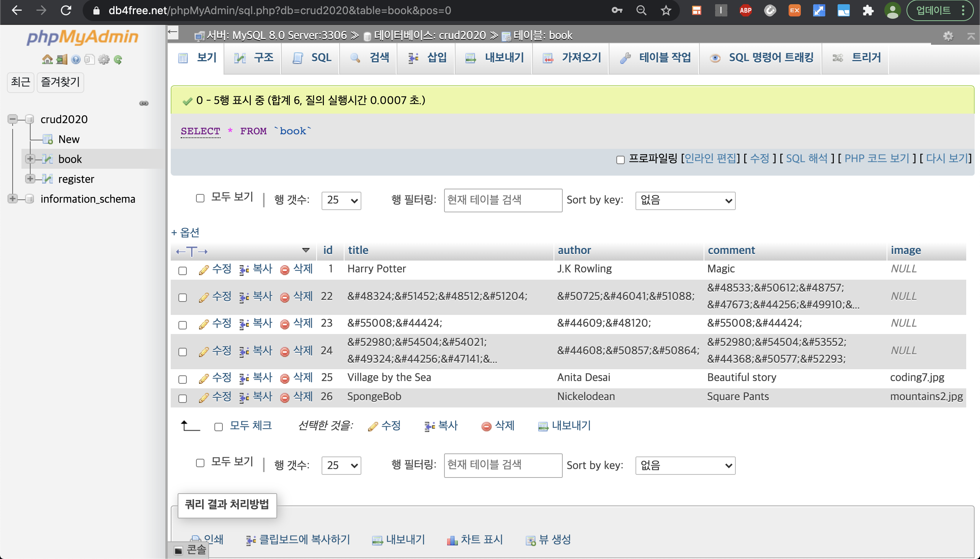The height and width of the screenshot is (559, 980).
Task: Open the SQL tab
Action: coord(312,58)
